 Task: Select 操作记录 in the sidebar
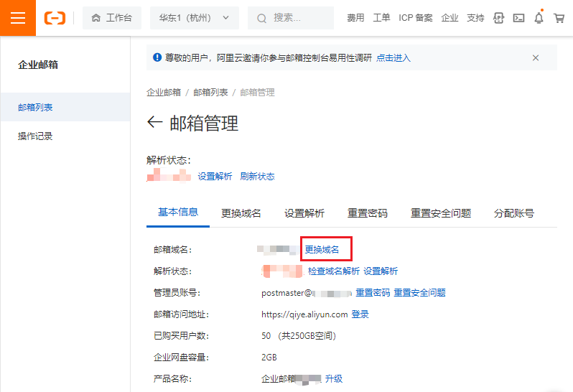35,136
